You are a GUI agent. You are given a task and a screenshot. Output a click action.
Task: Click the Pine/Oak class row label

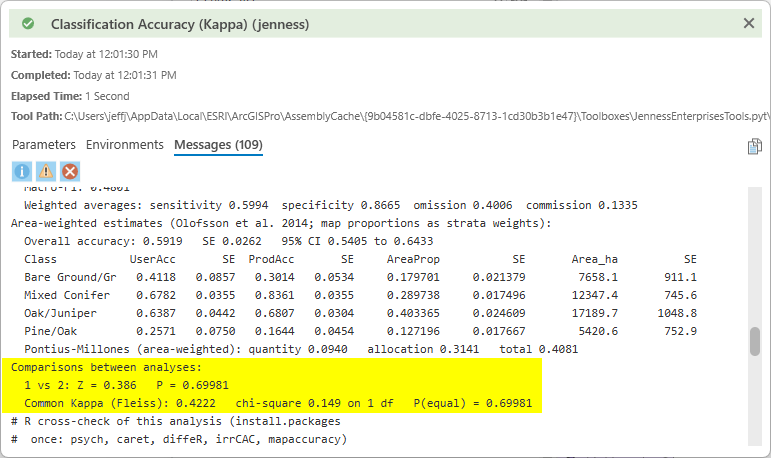(51, 331)
